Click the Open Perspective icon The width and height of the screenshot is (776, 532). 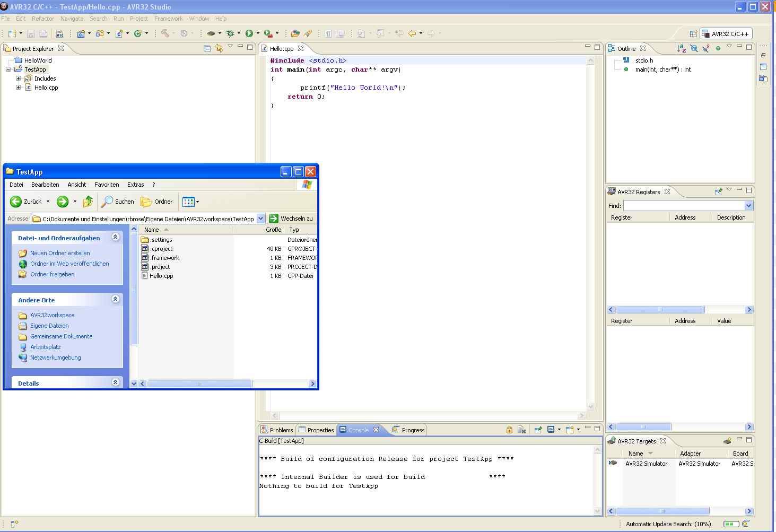[693, 33]
